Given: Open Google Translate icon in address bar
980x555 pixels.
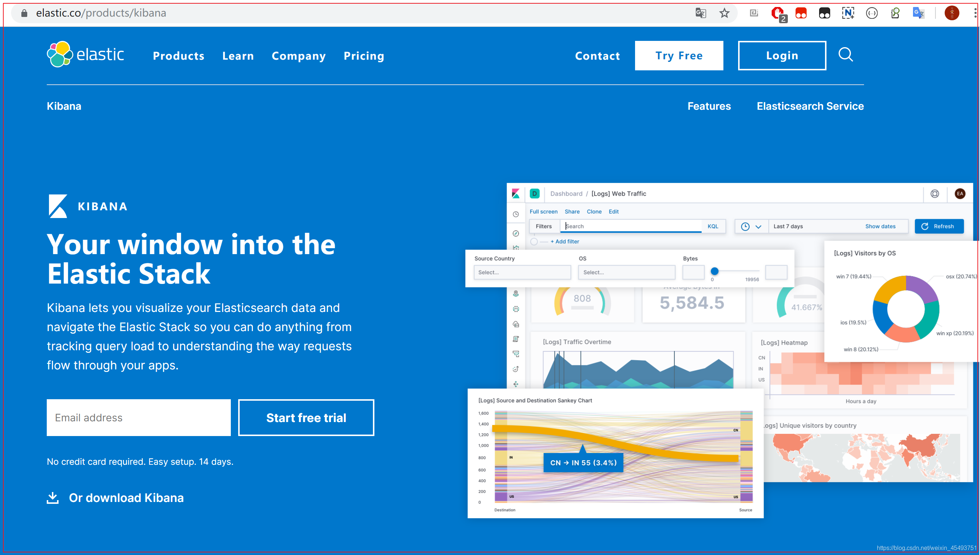Looking at the screenshot, I should pyautogui.click(x=700, y=13).
